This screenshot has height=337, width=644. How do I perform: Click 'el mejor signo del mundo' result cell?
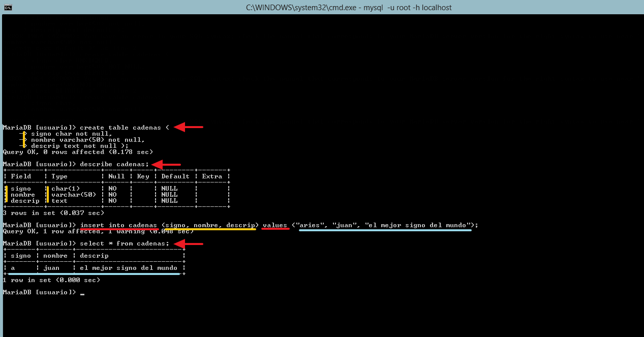point(128,268)
